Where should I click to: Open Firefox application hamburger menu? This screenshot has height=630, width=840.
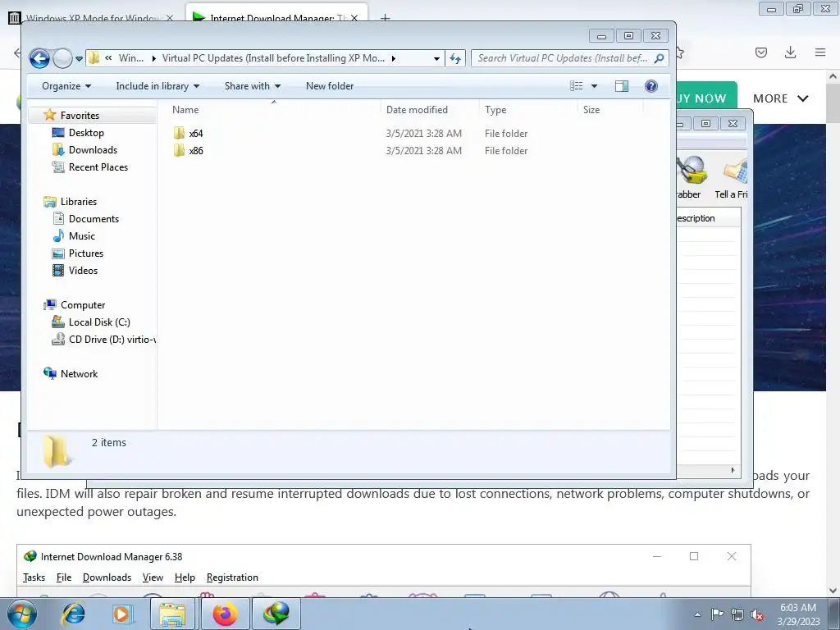point(820,52)
